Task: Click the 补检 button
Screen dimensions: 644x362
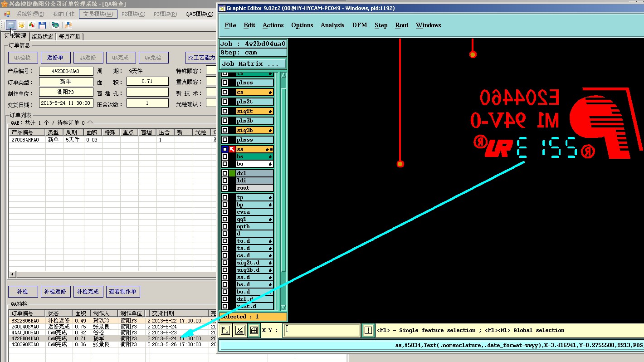Action: click(x=23, y=292)
